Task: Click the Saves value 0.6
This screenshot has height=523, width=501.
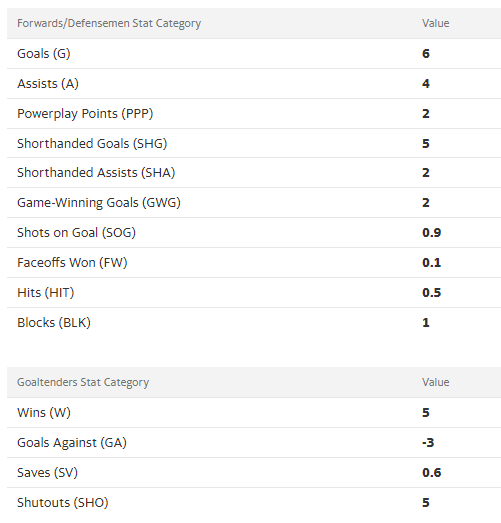Action: click(x=432, y=473)
